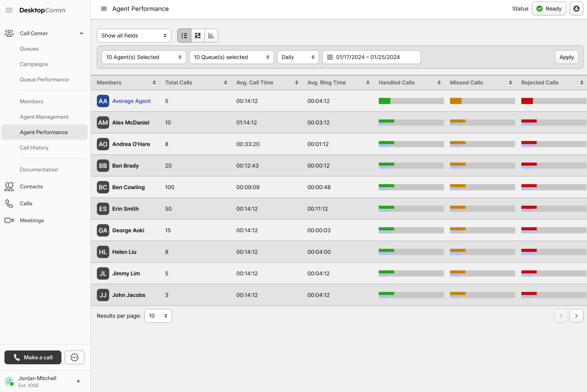587x392 pixels.
Task: Open the Show all fields dropdown
Action: coord(134,36)
